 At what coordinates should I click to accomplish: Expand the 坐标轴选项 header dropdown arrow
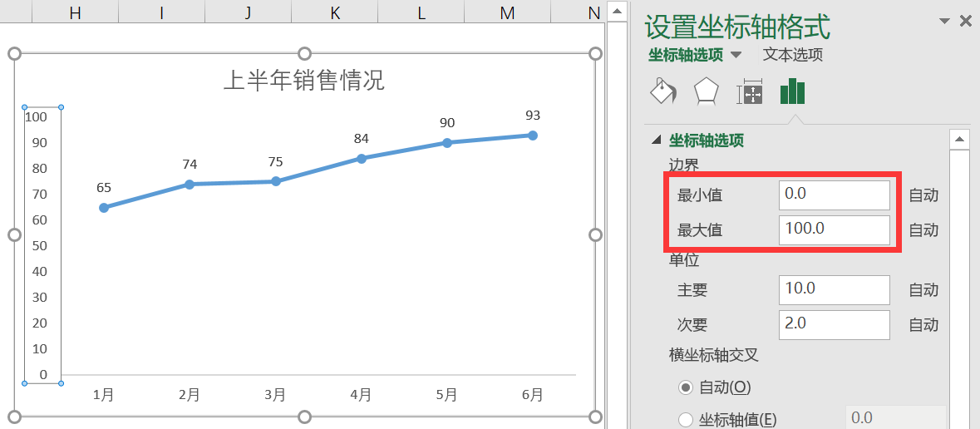pos(736,55)
